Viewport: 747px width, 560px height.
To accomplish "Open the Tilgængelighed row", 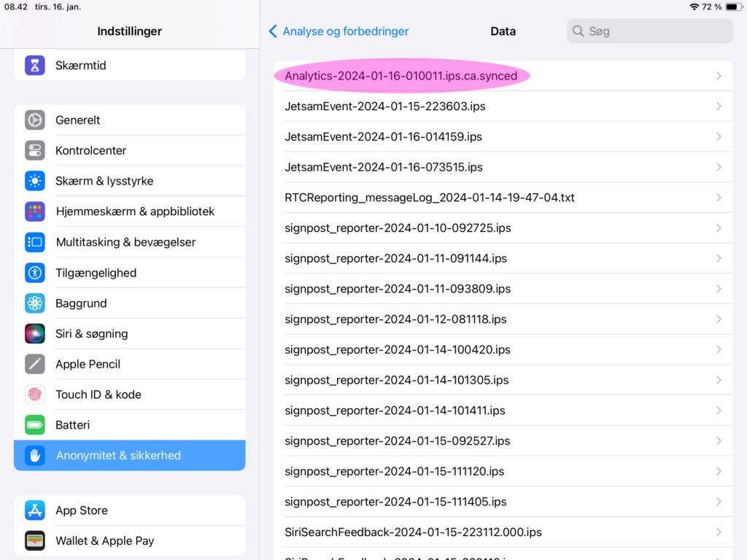I will coord(130,273).
